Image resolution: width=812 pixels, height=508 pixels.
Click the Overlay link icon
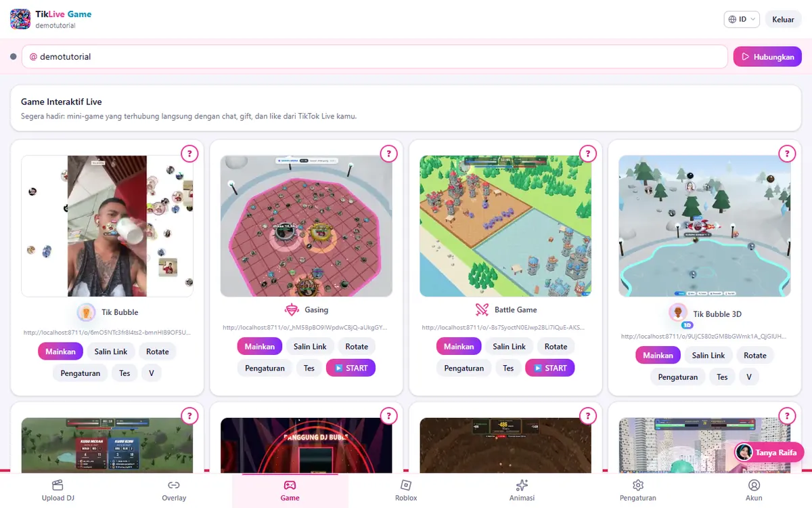tap(174, 485)
